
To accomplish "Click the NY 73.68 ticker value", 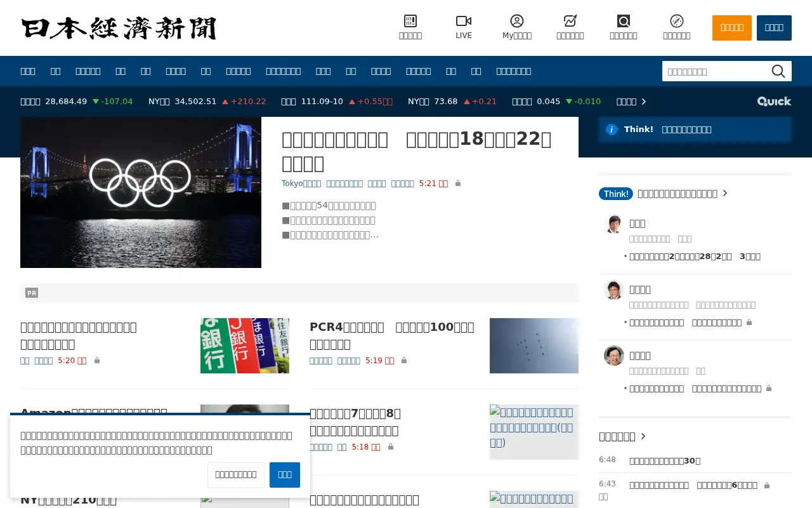I will [x=445, y=102].
